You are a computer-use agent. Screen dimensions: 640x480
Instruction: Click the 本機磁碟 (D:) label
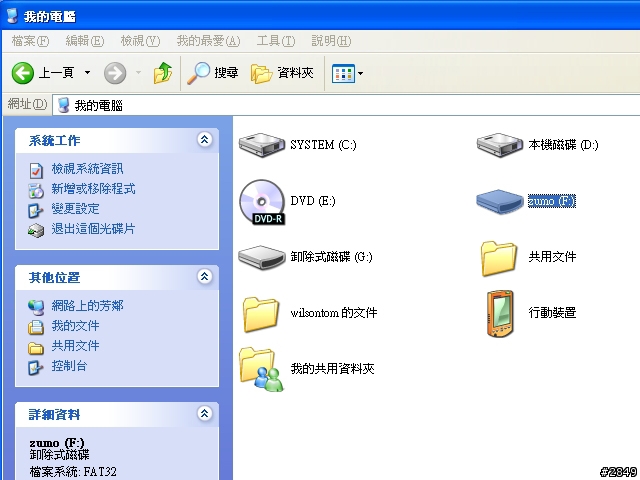pyautogui.click(x=563, y=145)
